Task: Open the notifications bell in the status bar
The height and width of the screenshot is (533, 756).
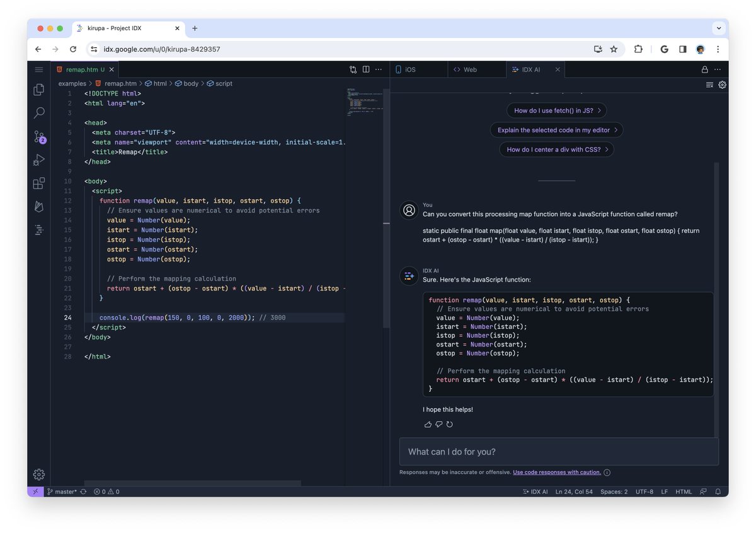Action: coord(718,491)
